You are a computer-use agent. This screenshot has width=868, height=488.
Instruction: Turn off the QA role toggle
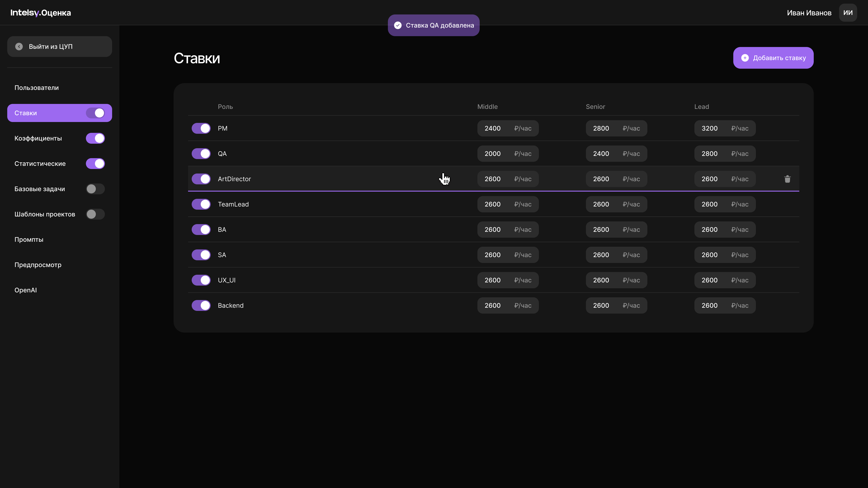coord(201,154)
